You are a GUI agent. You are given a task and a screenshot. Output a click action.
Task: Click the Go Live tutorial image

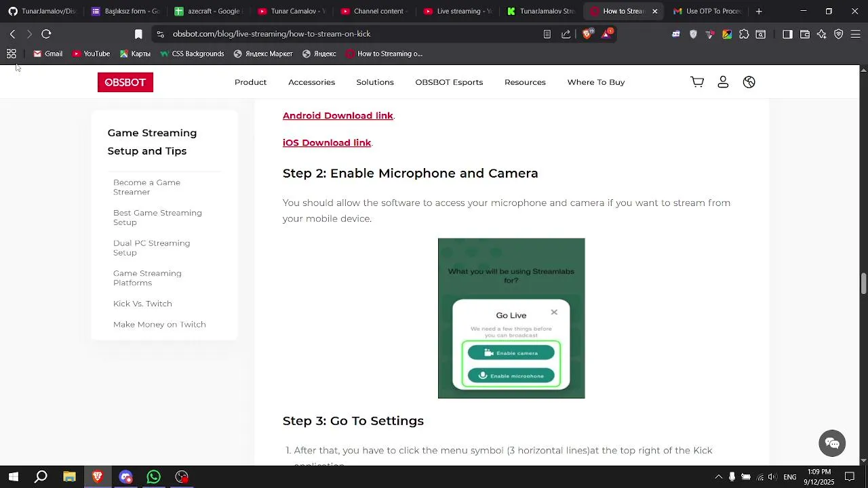point(511,318)
